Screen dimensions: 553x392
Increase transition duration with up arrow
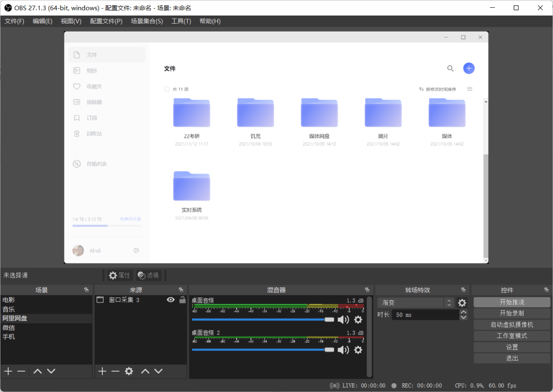pos(464,312)
